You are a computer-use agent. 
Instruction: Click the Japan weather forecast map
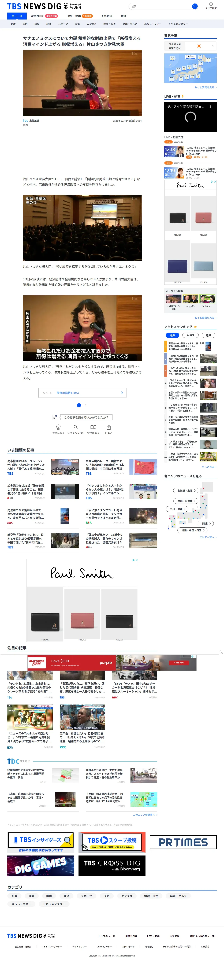coord(191,68)
